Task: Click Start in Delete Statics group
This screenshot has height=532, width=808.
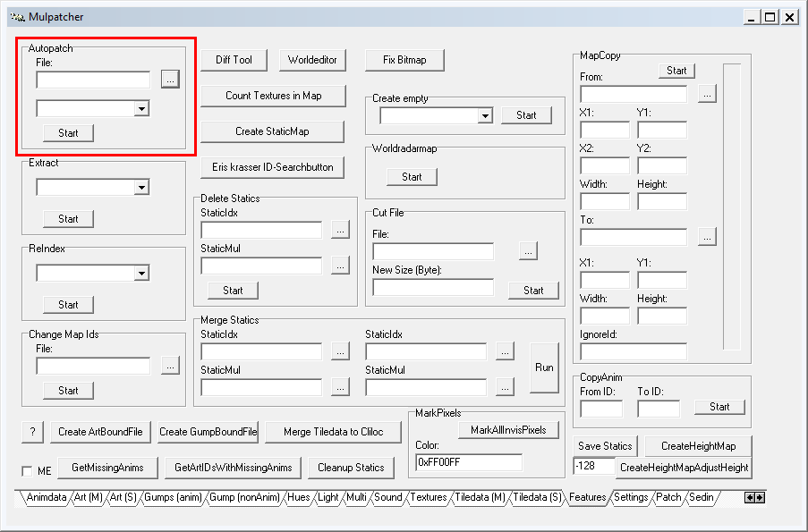Action: click(x=233, y=291)
